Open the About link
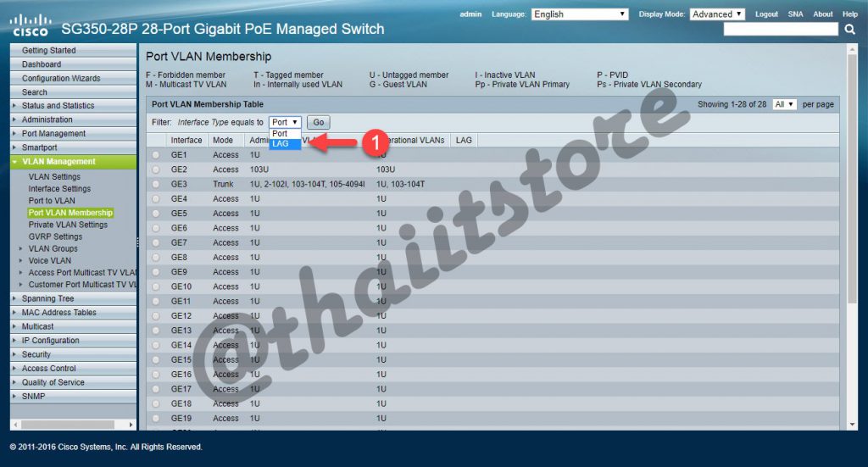Viewport: 868px width, 467px height. (x=822, y=14)
